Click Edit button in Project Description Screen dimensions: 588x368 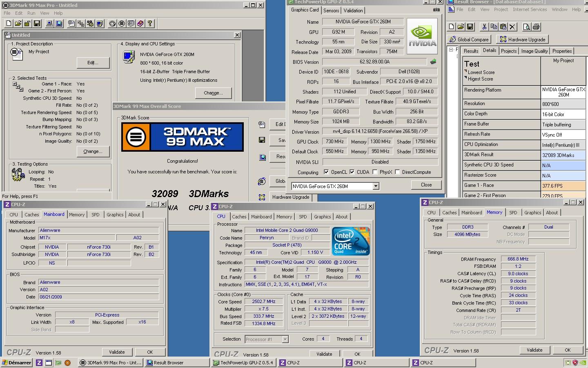tap(93, 63)
